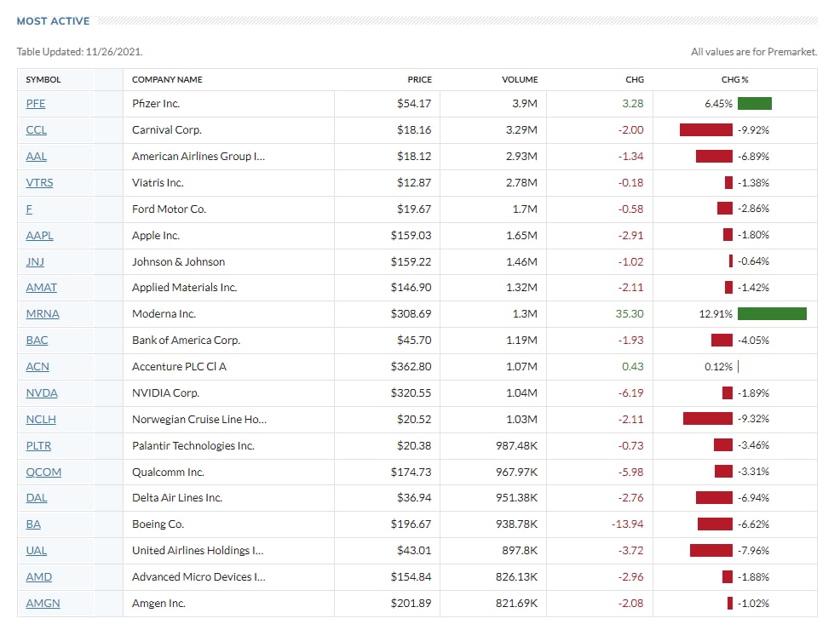Open the ACN ticker link
Screen dimensions: 840x630
[37, 367]
